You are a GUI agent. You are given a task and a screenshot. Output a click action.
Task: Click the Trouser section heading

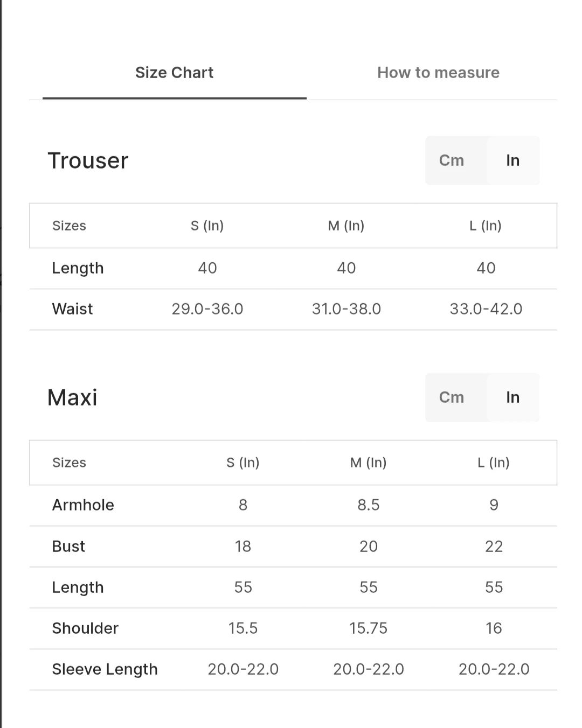[88, 160]
